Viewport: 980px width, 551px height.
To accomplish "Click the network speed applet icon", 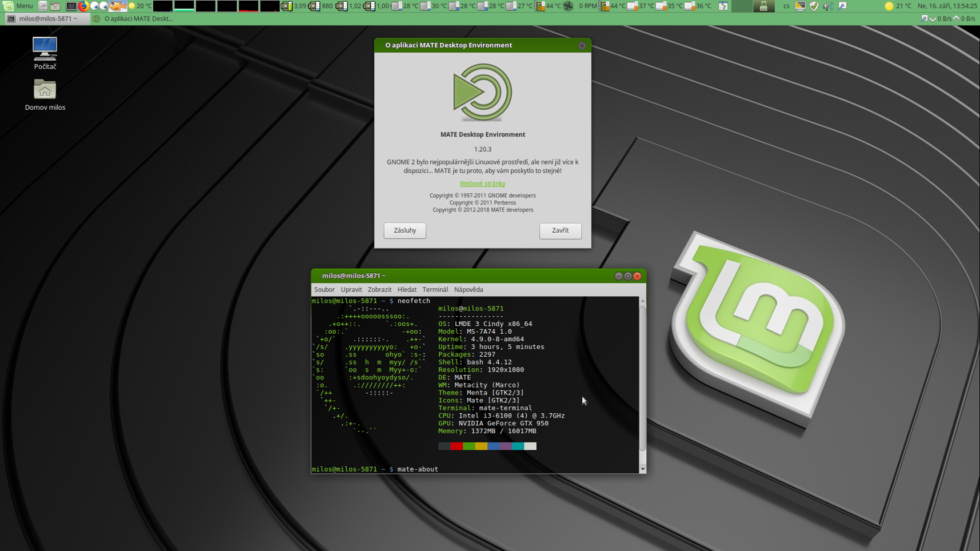I will click(x=925, y=18).
